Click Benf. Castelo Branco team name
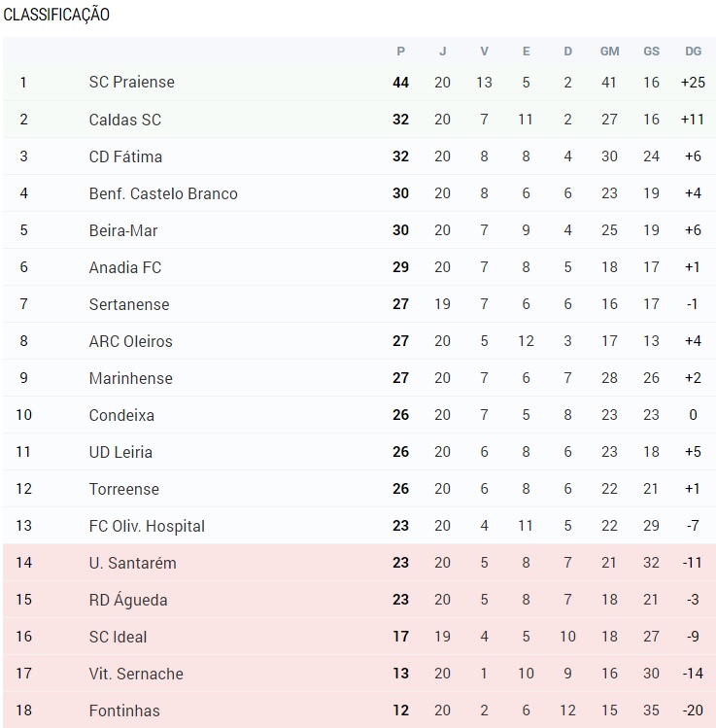The width and height of the screenshot is (716, 728). click(163, 193)
